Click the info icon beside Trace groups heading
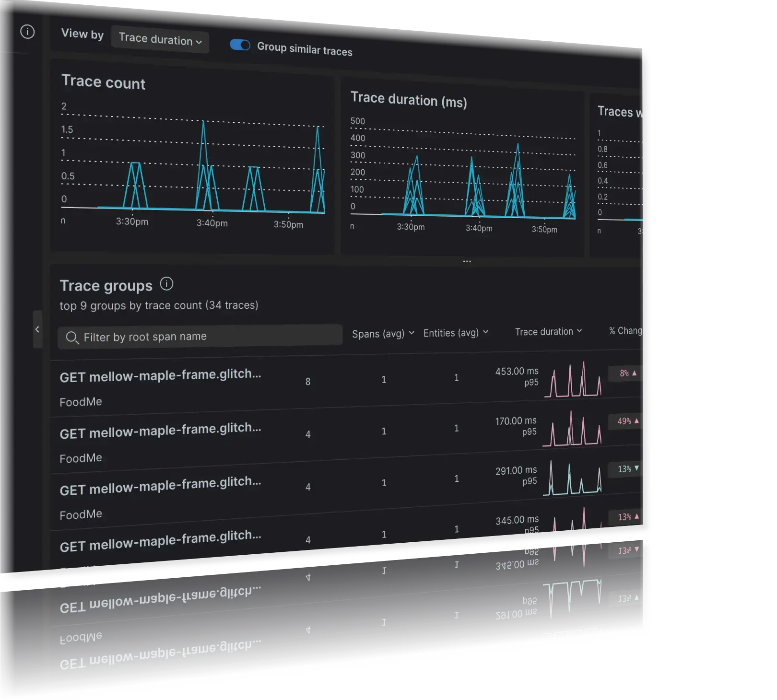777x700 pixels. (167, 284)
